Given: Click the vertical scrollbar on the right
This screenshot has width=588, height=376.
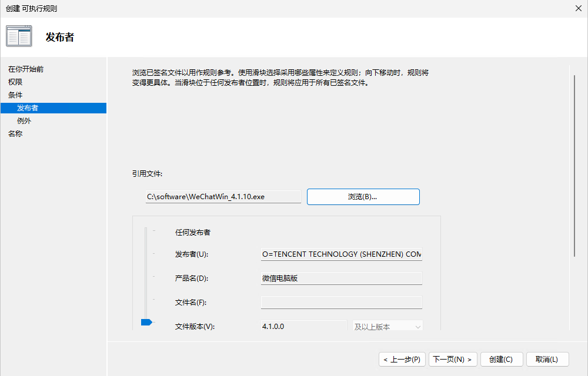Looking at the screenshot, I should (x=574, y=166).
